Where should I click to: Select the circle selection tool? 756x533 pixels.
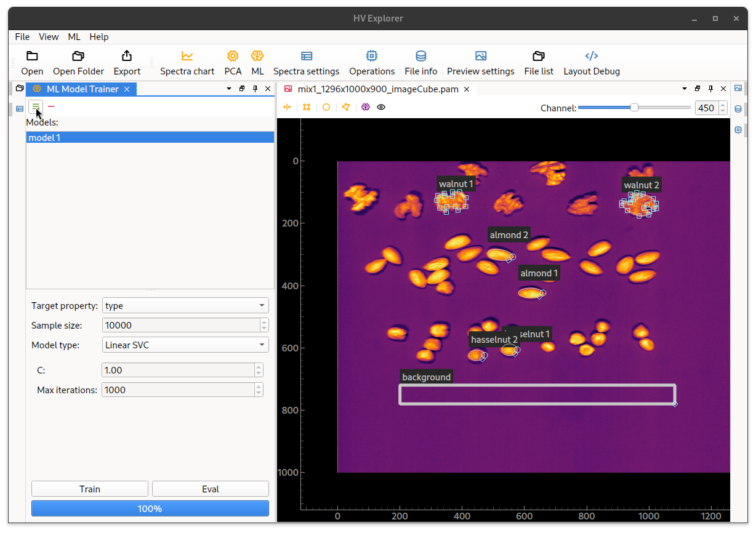point(326,107)
